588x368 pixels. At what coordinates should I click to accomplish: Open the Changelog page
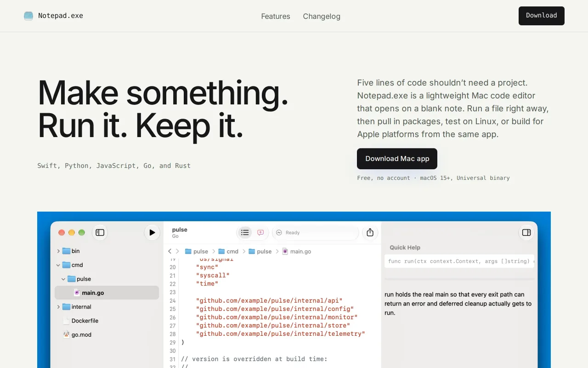[322, 16]
